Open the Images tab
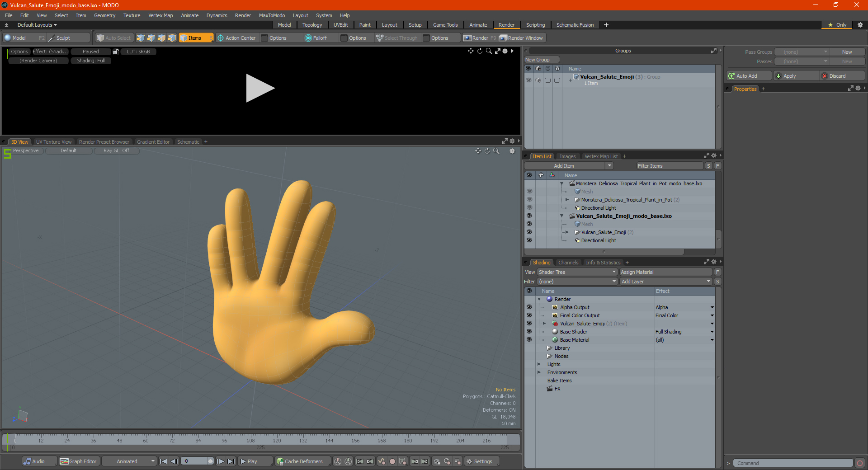The image size is (868, 470). [x=567, y=156]
